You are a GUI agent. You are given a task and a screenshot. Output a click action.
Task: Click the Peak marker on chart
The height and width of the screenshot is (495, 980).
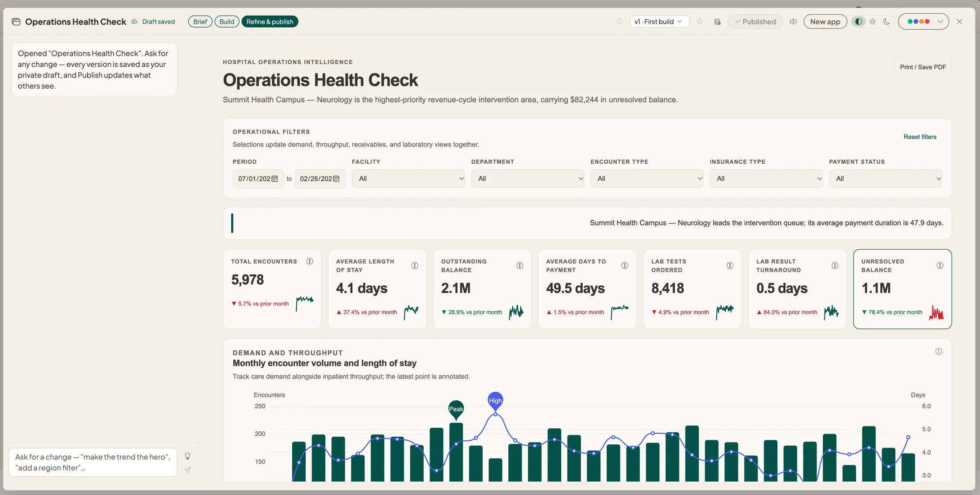(456, 409)
